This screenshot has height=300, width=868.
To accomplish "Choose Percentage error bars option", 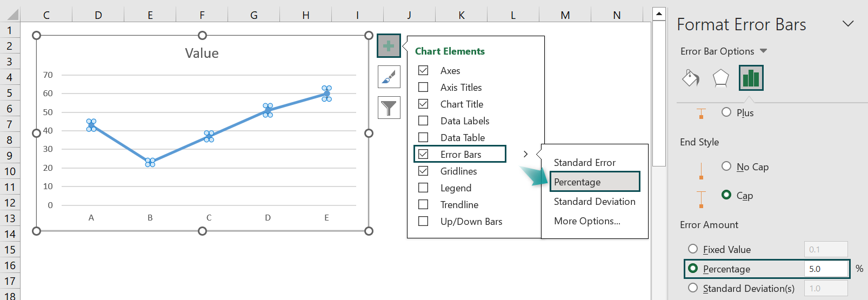I will (595, 182).
